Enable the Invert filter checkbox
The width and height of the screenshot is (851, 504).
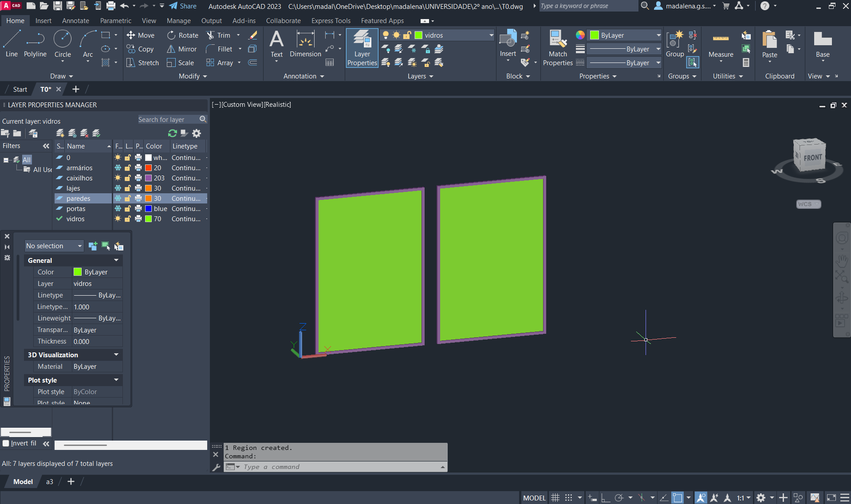tap(6, 443)
